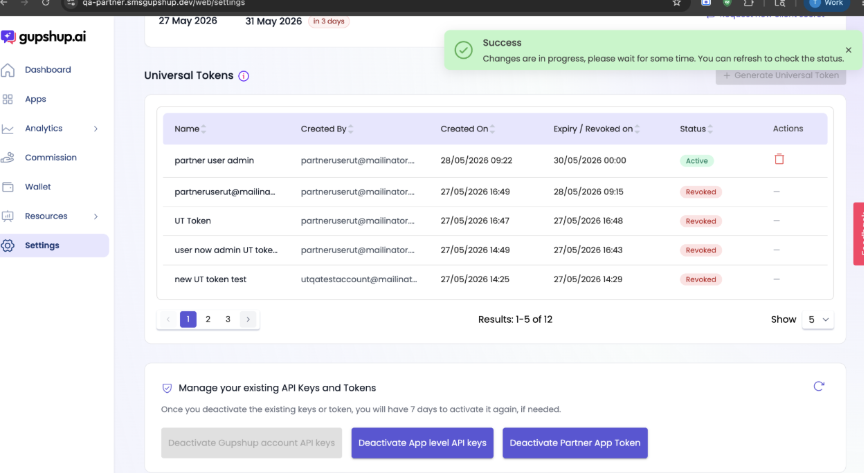
Task: Go to page 1 of the tokens
Action: [188, 319]
